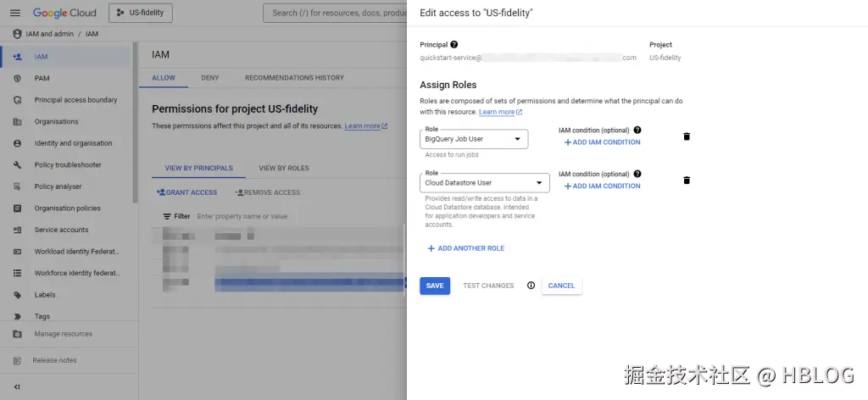This screenshot has height=400, width=868.
Task: Click the Filter icon in permissions table
Action: click(x=167, y=216)
